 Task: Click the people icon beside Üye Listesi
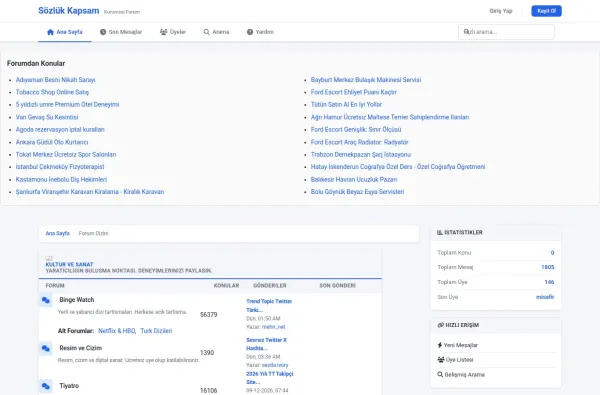point(441,360)
